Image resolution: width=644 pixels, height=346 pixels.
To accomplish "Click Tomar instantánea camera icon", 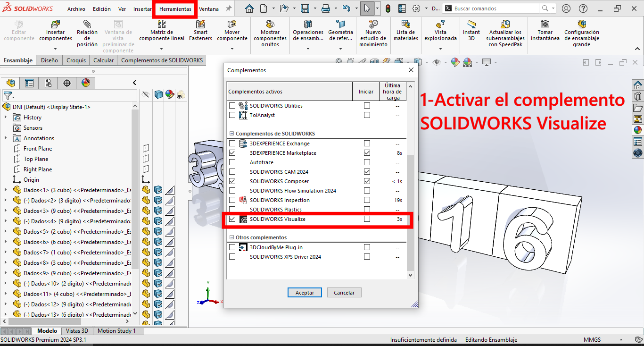I will pyautogui.click(x=545, y=24).
